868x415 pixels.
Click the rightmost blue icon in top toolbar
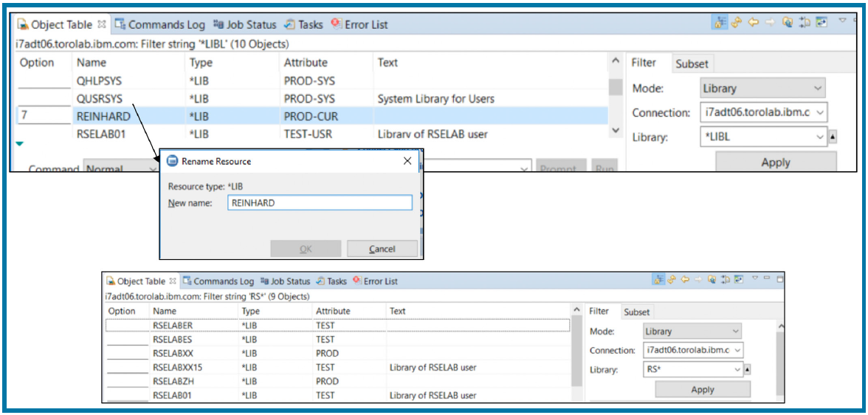(x=821, y=24)
